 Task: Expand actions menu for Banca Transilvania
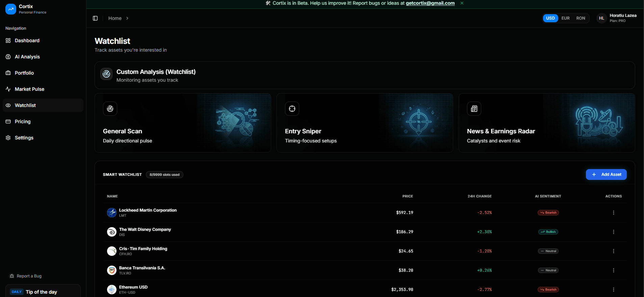click(613, 270)
